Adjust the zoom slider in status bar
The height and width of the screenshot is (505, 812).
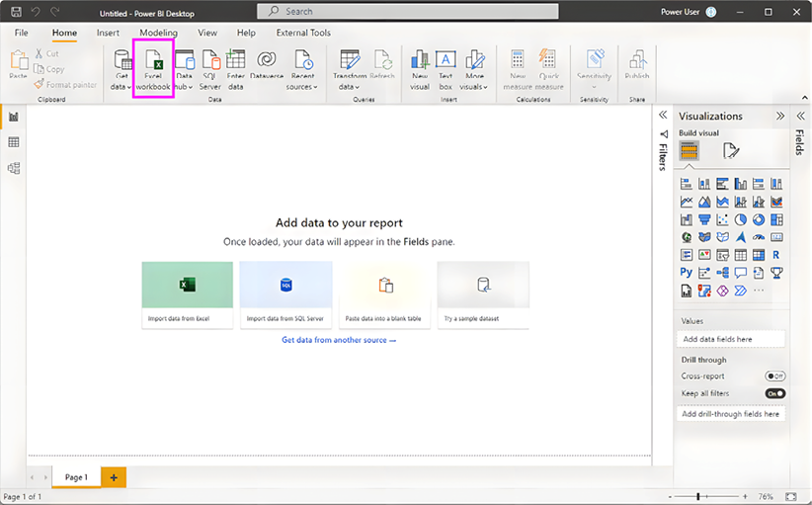[x=699, y=496]
